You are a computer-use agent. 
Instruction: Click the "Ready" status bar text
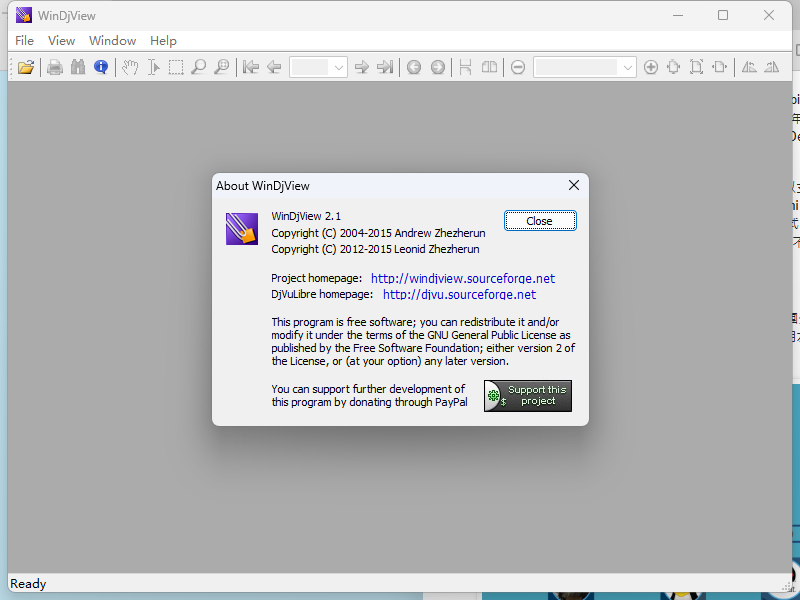28,584
